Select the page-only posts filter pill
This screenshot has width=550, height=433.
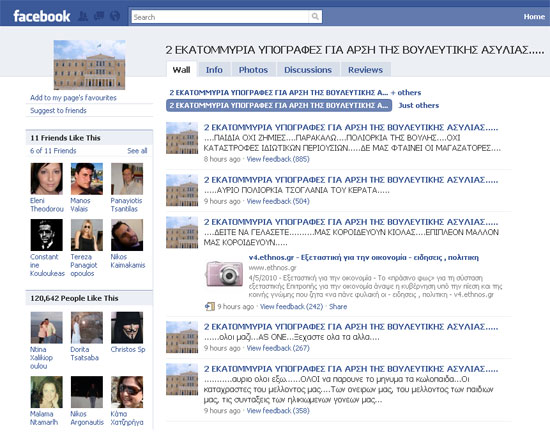[279, 105]
